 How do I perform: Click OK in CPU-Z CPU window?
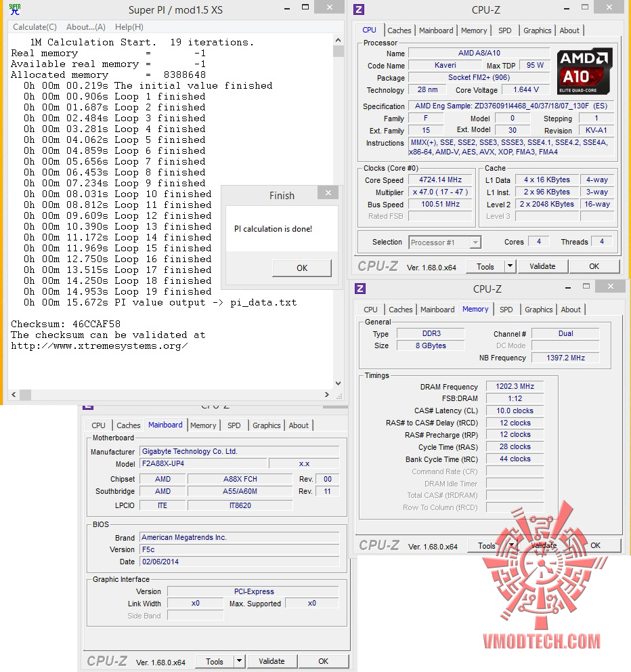[594, 267]
